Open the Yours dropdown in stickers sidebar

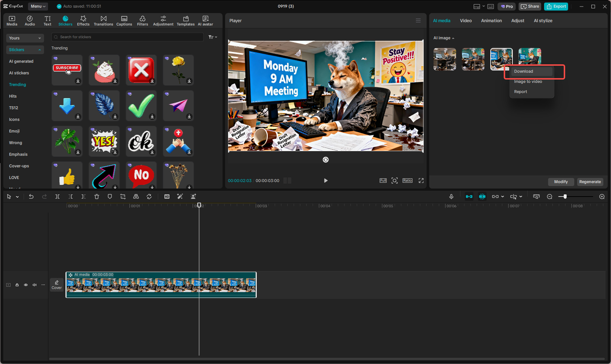(x=24, y=38)
